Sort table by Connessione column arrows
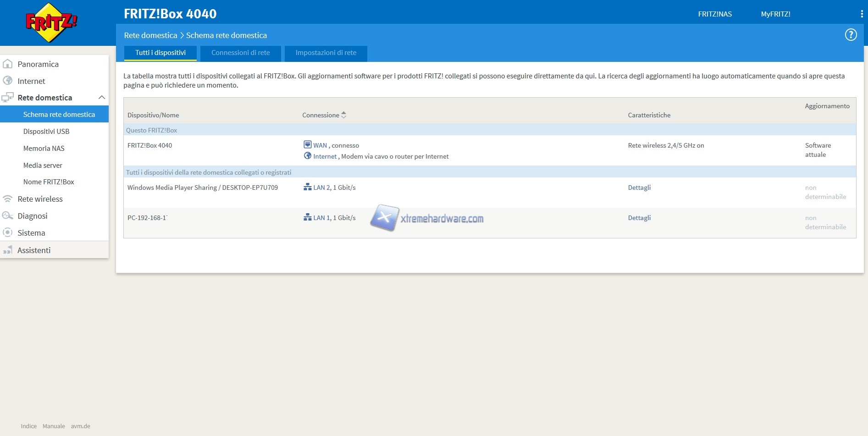Screen dimensions: 868x436 [343, 115]
